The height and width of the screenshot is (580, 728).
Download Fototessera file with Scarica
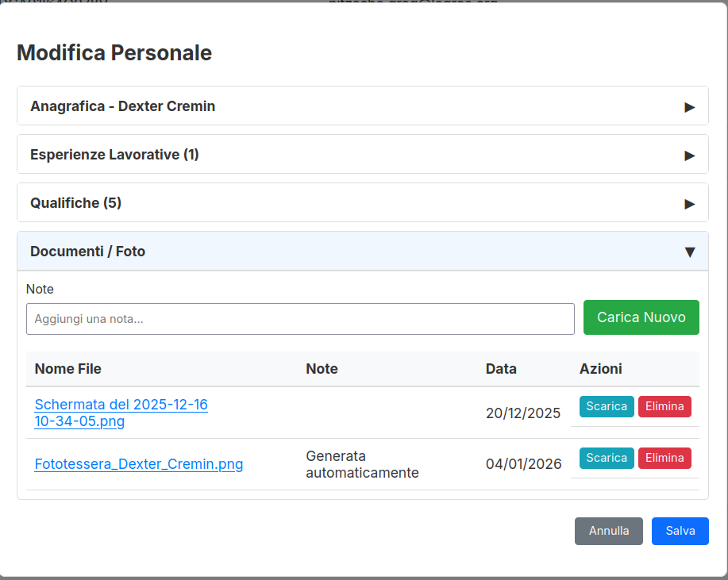coord(607,458)
